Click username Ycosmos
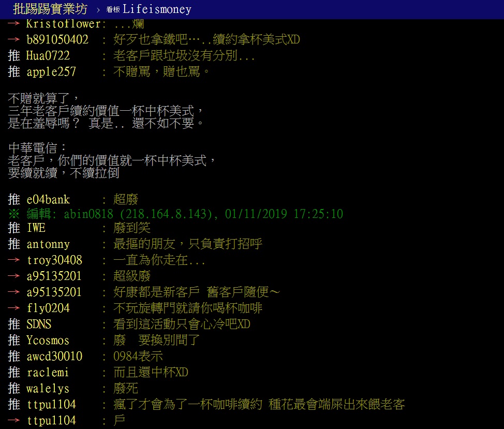 48,341
